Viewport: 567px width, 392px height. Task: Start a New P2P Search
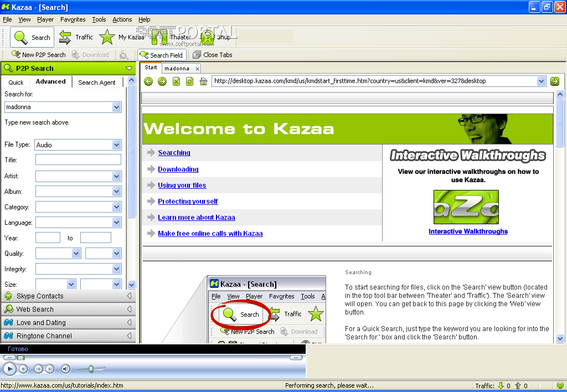pyautogui.click(x=38, y=55)
